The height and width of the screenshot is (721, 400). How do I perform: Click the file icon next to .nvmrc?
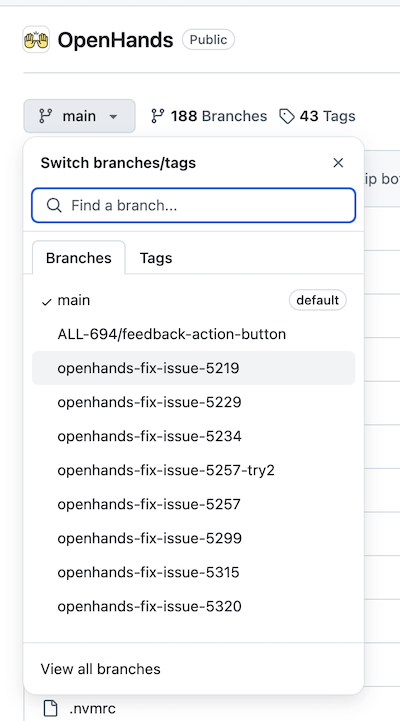tap(51, 709)
